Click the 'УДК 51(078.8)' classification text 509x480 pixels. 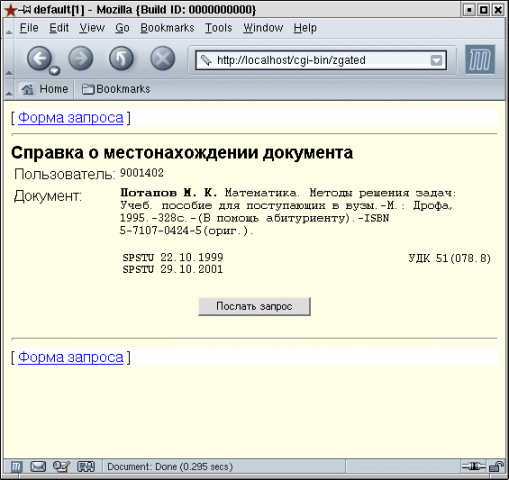tap(450, 258)
